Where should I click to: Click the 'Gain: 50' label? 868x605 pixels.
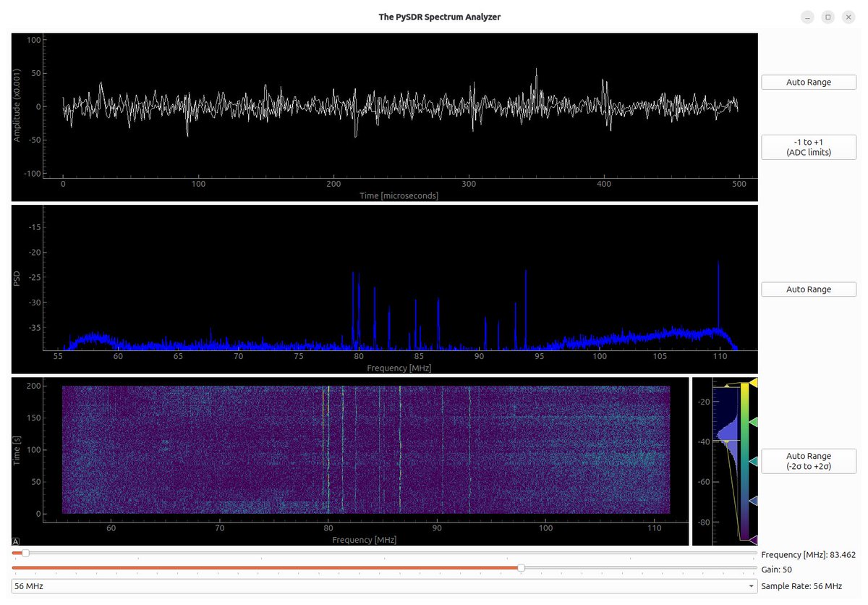(777, 570)
